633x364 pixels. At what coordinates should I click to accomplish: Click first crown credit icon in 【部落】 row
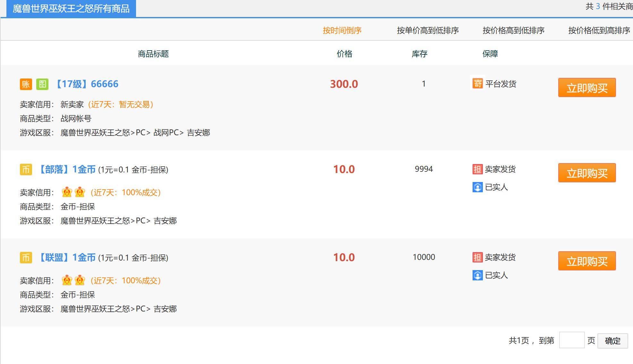click(67, 192)
